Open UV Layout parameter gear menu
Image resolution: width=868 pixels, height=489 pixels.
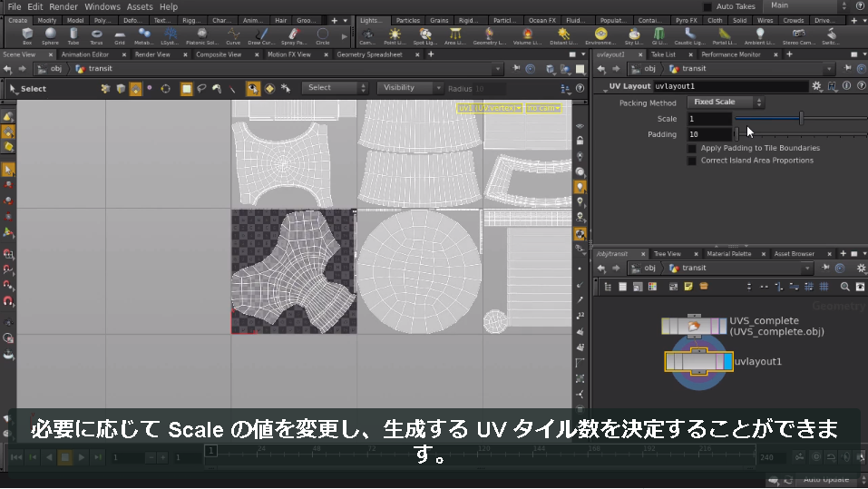816,86
